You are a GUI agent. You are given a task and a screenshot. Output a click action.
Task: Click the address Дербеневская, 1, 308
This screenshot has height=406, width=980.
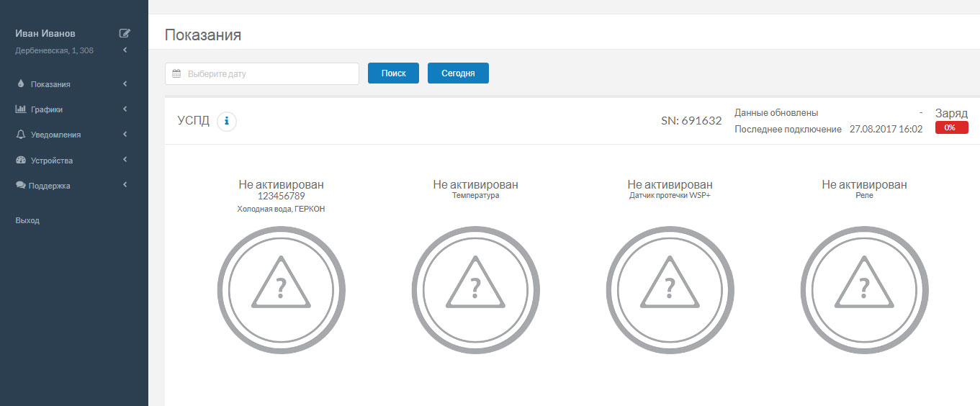click(x=54, y=50)
